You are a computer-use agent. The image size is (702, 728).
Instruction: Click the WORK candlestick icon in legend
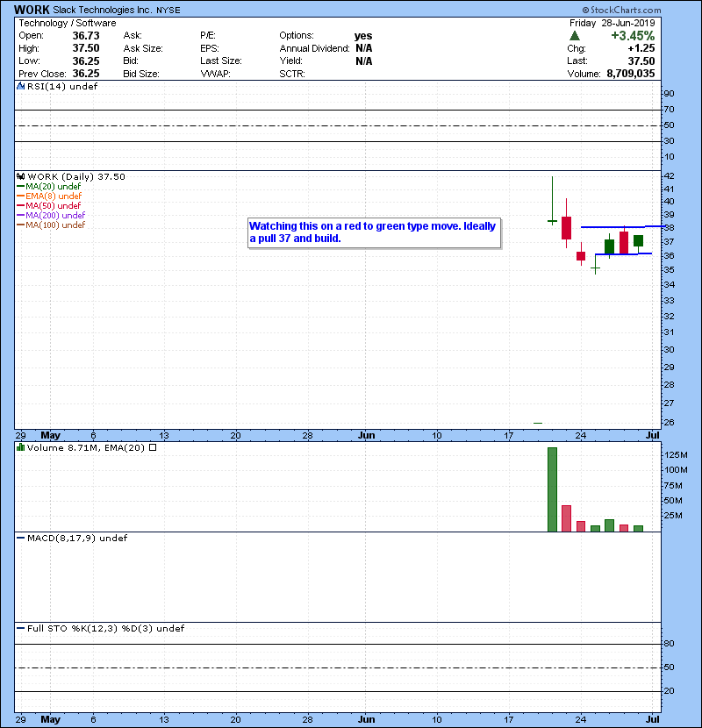point(21,176)
